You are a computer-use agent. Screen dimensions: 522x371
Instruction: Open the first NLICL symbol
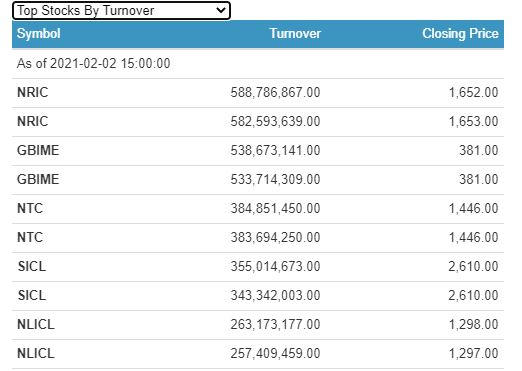[x=36, y=324]
